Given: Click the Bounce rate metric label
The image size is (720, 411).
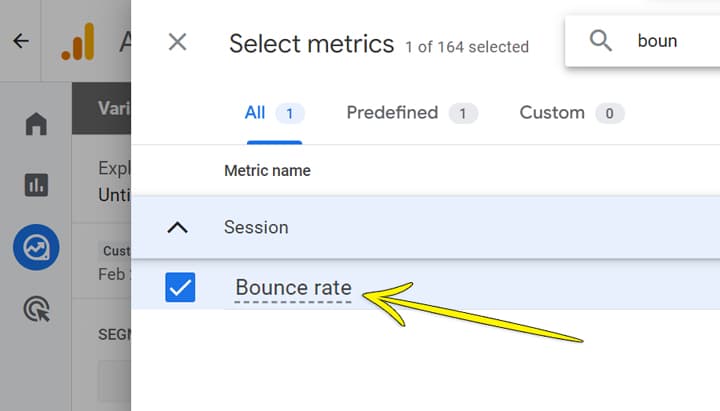Looking at the screenshot, I should 293,288.
